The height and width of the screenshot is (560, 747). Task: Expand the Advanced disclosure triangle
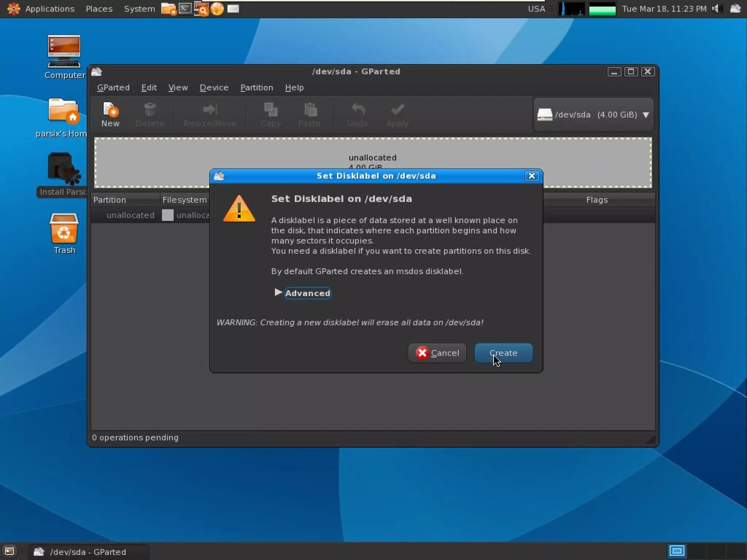click(x=278, y=292)
